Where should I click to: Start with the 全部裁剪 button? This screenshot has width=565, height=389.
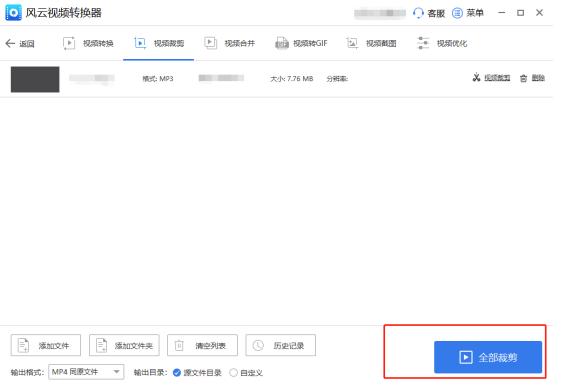point(488,357)
